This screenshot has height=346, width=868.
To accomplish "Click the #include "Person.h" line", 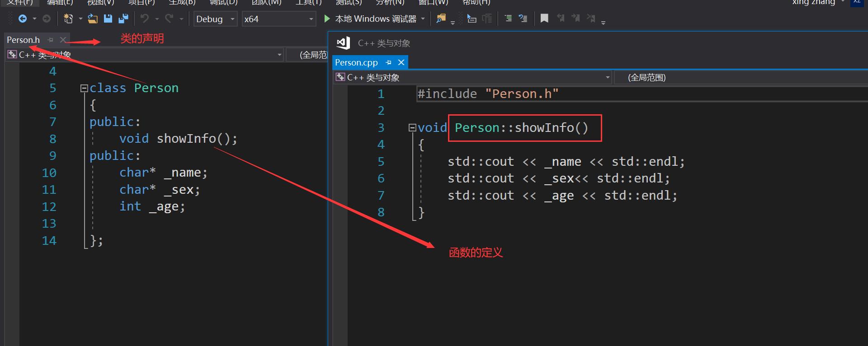I will pos(488,94).
